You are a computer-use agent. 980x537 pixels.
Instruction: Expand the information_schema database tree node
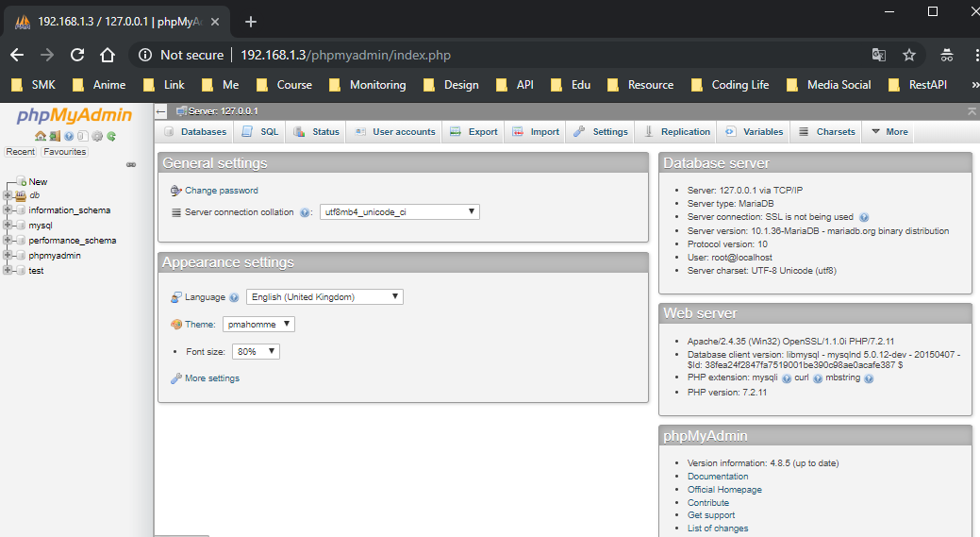coord(8,210)
